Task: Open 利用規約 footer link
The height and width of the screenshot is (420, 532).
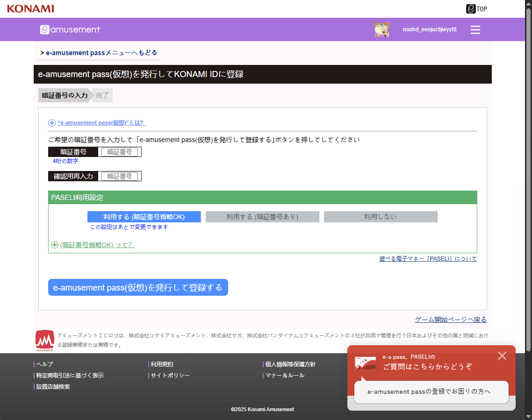Action: [161, 364]
